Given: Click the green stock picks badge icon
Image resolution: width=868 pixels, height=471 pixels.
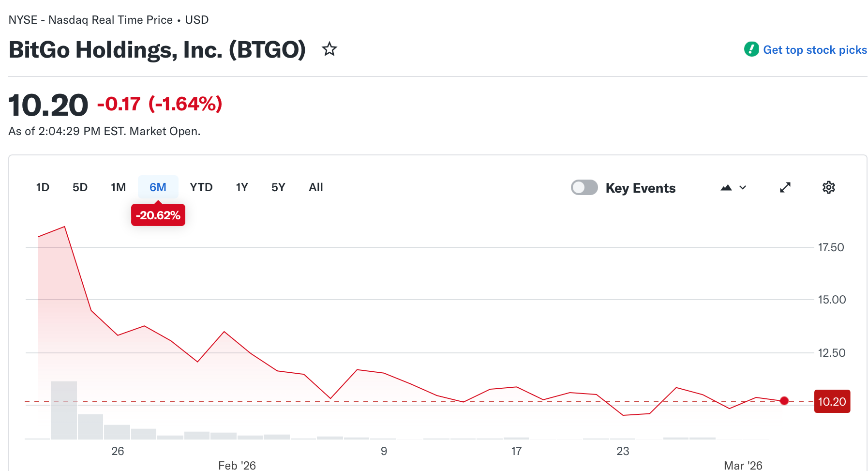Looking at the screenshot, I should point(751,49).
